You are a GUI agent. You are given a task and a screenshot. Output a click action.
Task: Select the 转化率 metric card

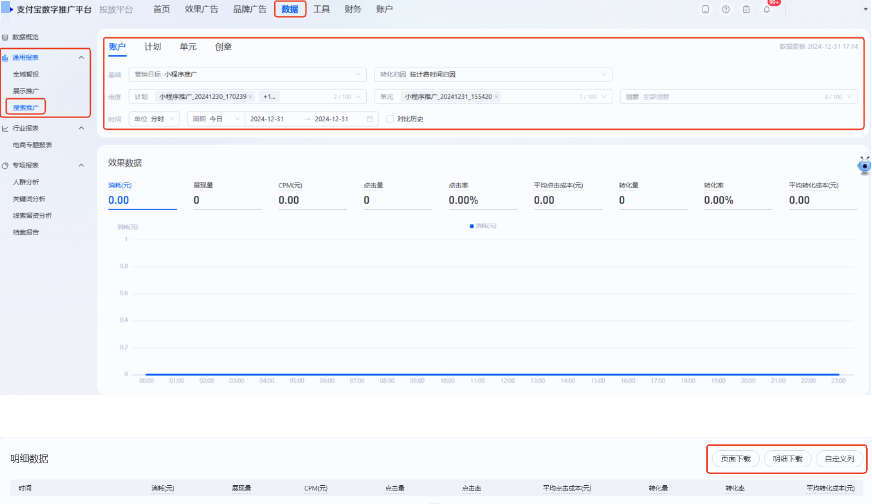738,195
